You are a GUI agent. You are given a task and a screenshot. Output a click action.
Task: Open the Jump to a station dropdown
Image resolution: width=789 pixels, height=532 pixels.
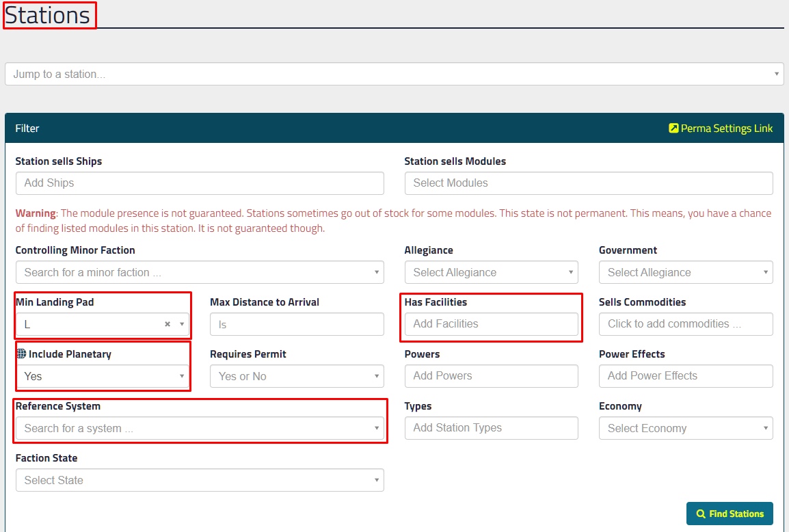394,74
